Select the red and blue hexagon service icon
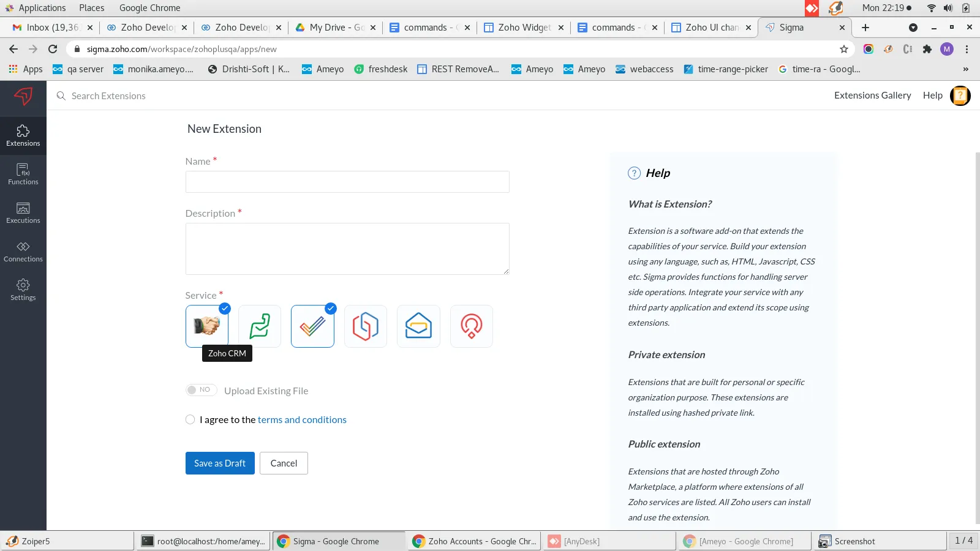The image size is (980, 551). pyautogui.click(x=366, y=326)
